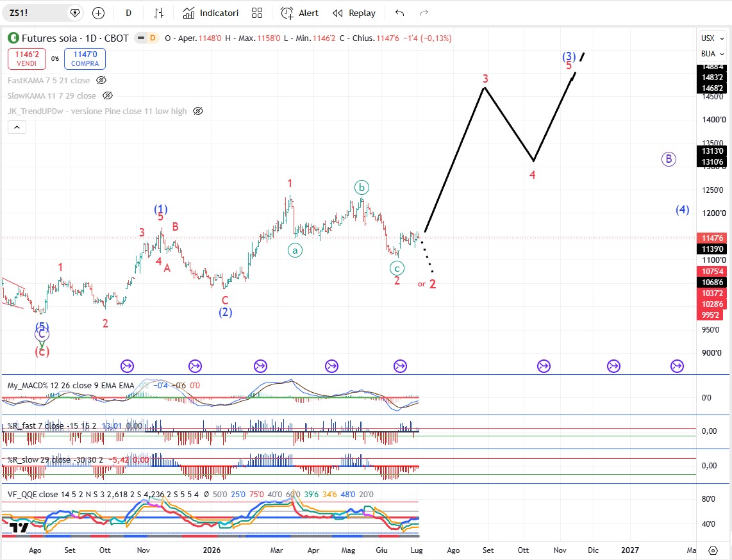Open the chart type bars icon
732x560 pixels.
tap(159, 13)
